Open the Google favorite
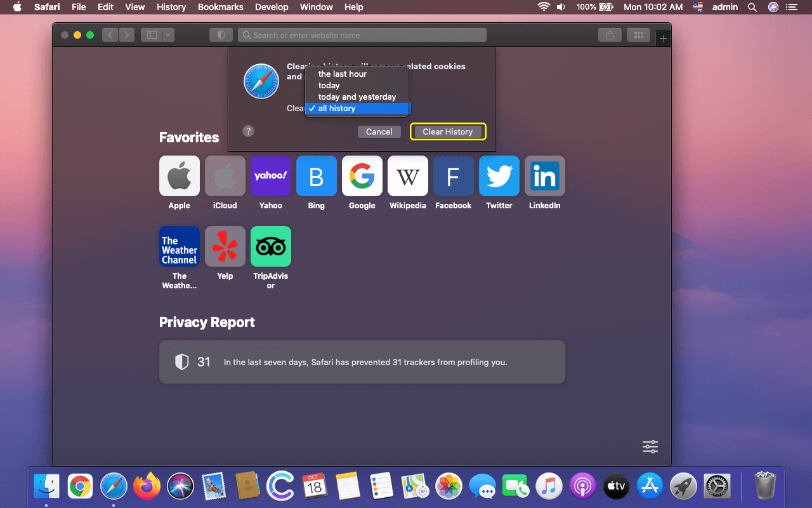Image resolution: width=812 pixels, height=508 pixels. click(x=362, y=176)
